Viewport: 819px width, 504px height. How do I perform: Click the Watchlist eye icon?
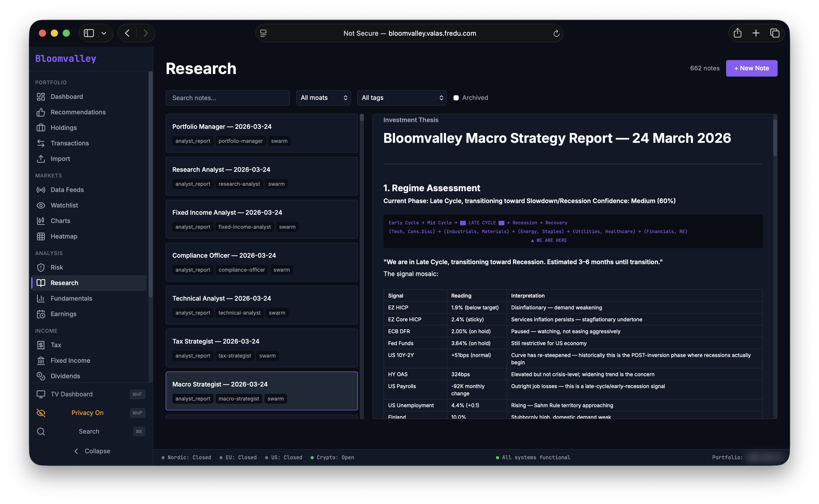[x=41, y=205]
